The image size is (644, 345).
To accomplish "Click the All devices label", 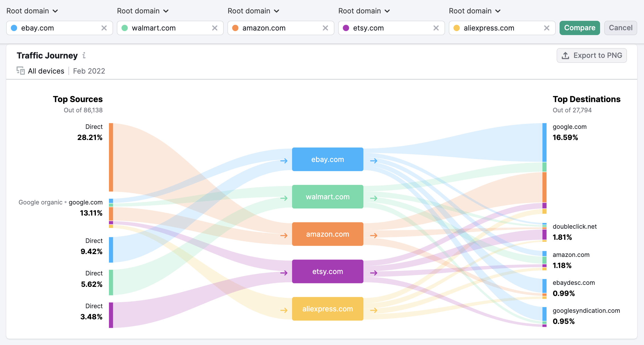I will 46,71.
